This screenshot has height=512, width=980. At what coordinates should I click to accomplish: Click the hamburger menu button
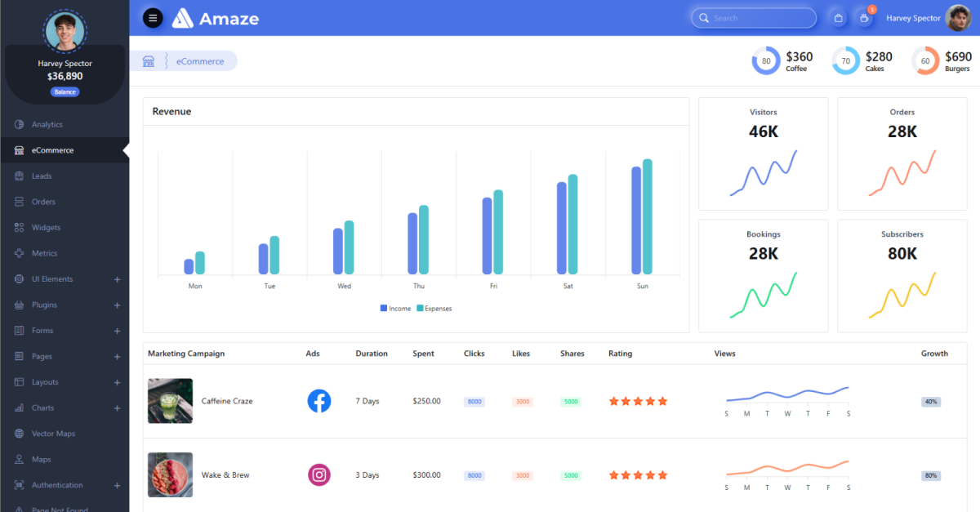coord(153,18)
